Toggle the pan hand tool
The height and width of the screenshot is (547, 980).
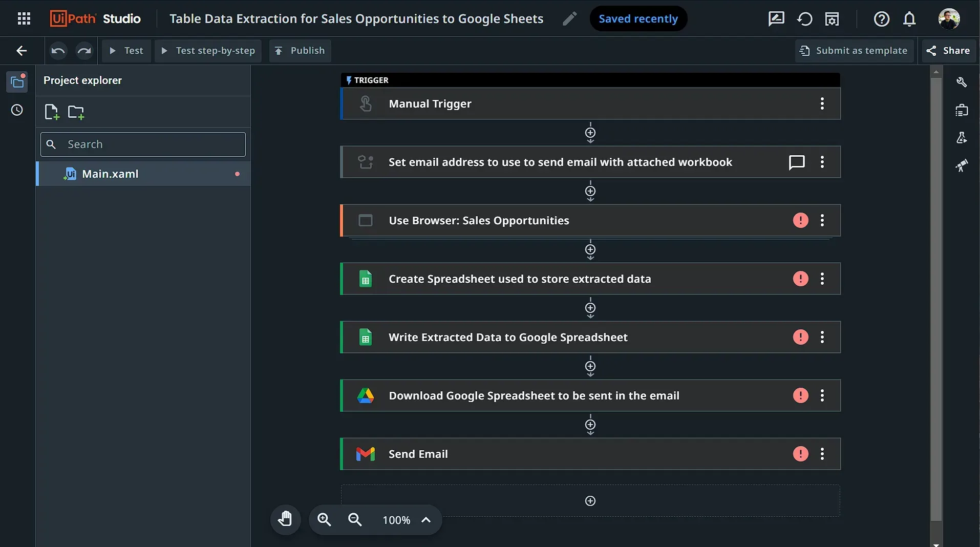coord(285,519)
